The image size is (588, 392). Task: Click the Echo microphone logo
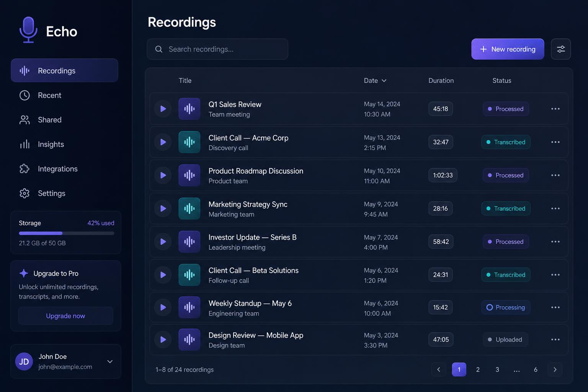pos(28,30)
